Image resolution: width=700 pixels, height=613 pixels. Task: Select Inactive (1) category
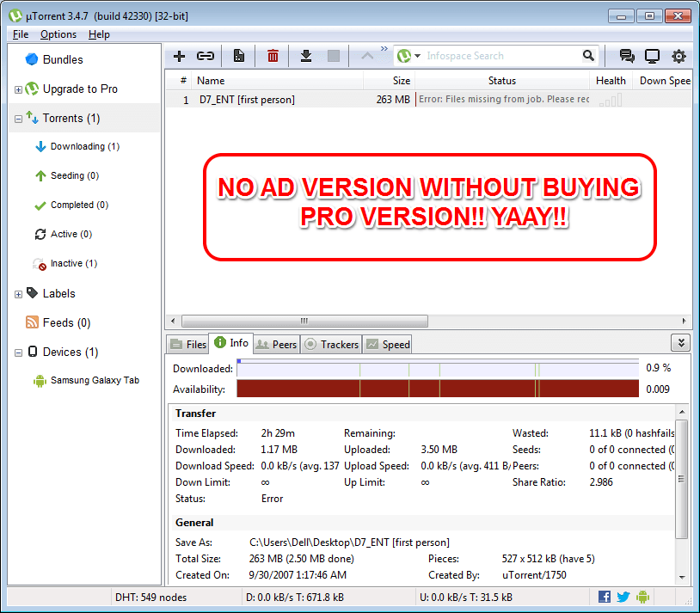74,263
